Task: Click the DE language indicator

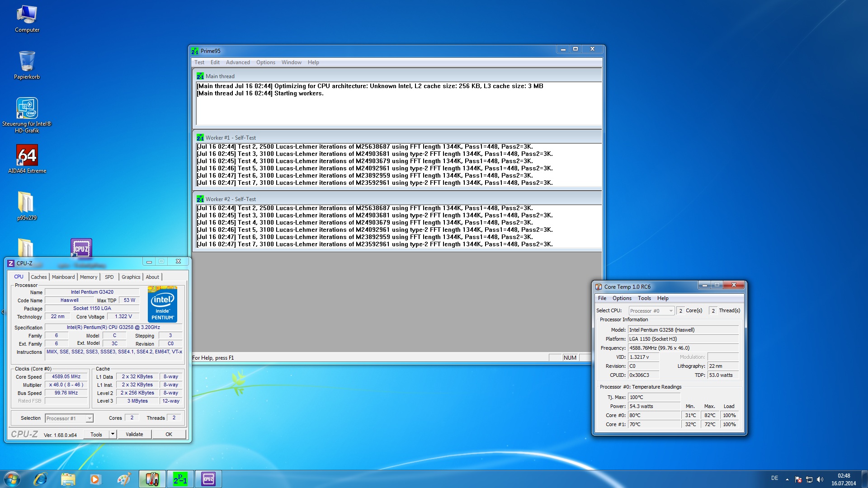Action: coord(774,478)
